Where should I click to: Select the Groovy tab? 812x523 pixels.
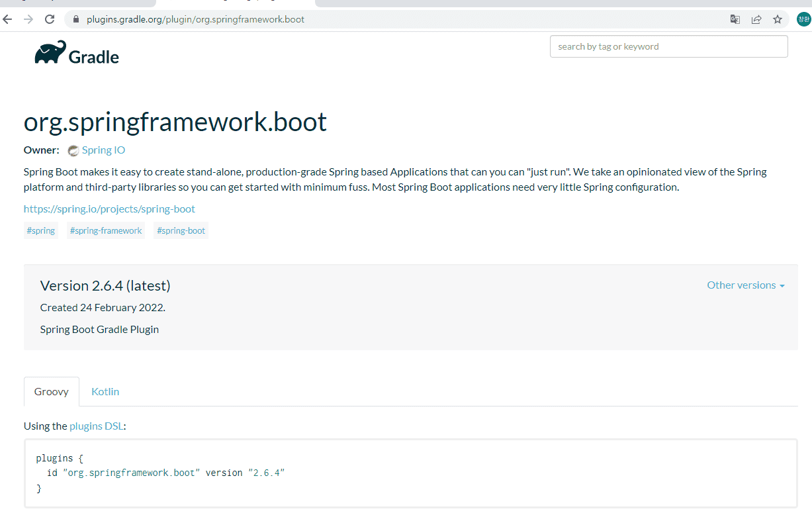52,391
